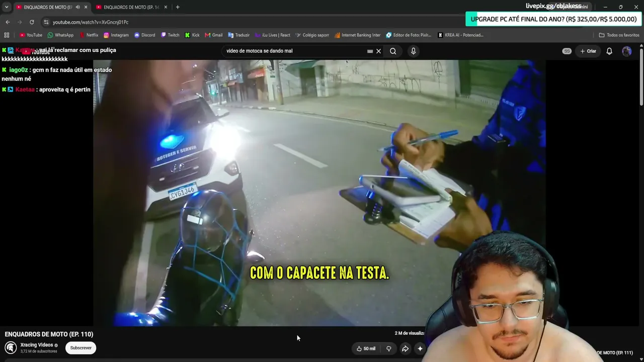The height and width of the screenshot is (362, 644).
Task: Open the Colégio saporr bookmark
Action: [x=312, y=35]
